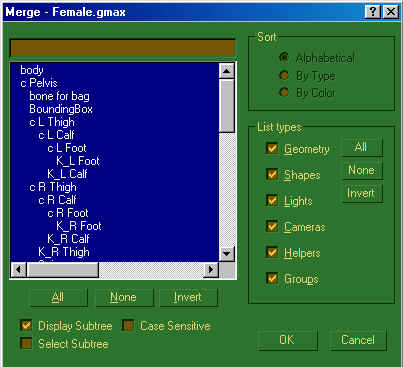Select the Alphabetical sort option
The image size is (403, 367).
pyautogui.click(x=284, y=58)
